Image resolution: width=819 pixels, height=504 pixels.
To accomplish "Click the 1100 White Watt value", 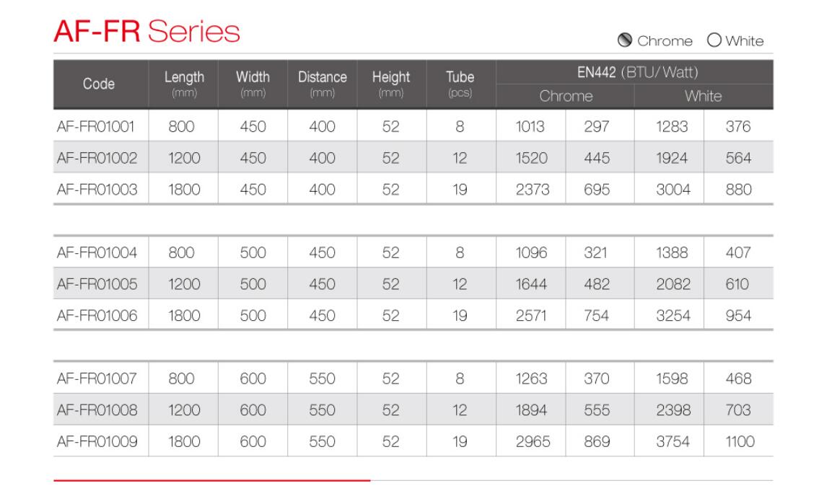I will coord(740,441).
